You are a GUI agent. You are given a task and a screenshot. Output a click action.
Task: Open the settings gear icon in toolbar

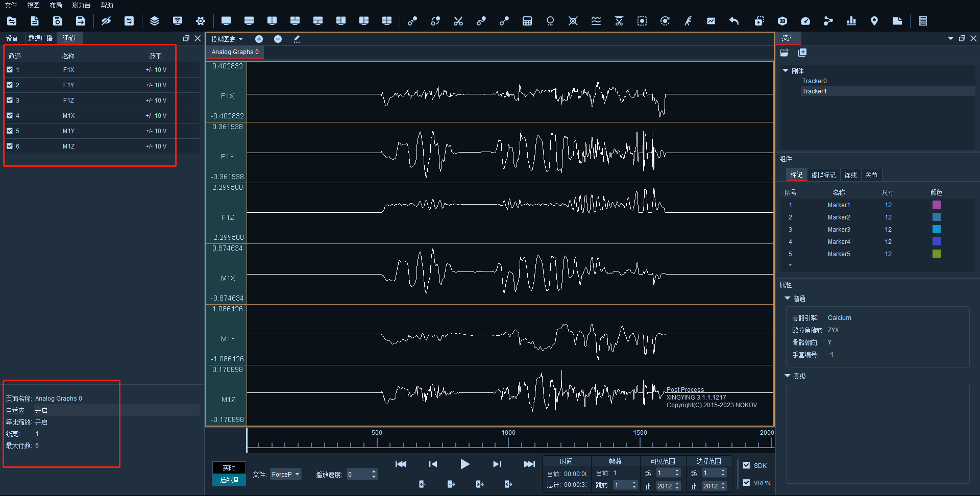[x=201, y=21]
